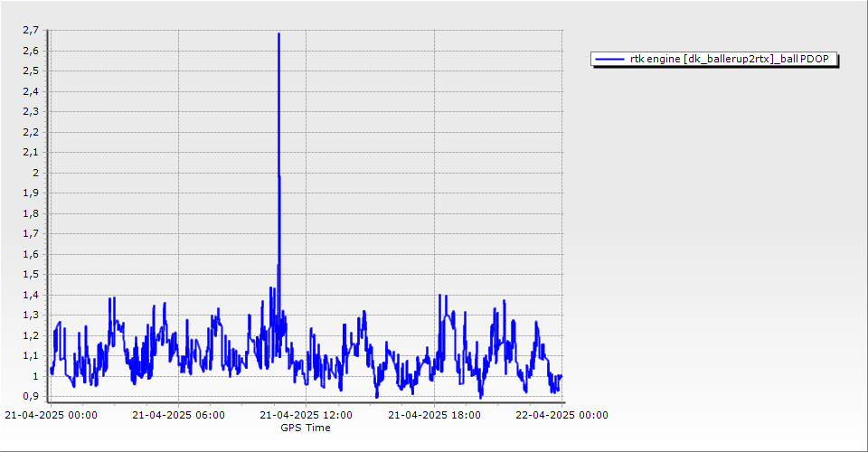868x452 pixels.
Task: Click the 0,9 y-axis label
Action: click(31, 396)
